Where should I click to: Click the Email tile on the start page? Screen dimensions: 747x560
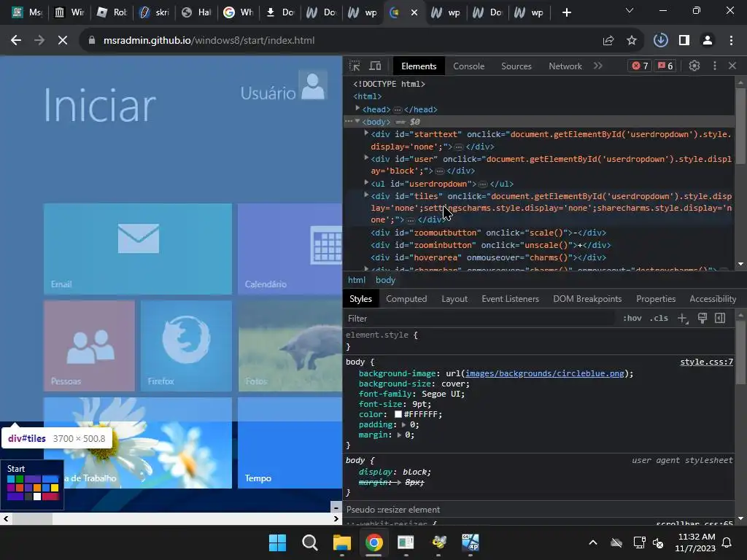[138, 249]
